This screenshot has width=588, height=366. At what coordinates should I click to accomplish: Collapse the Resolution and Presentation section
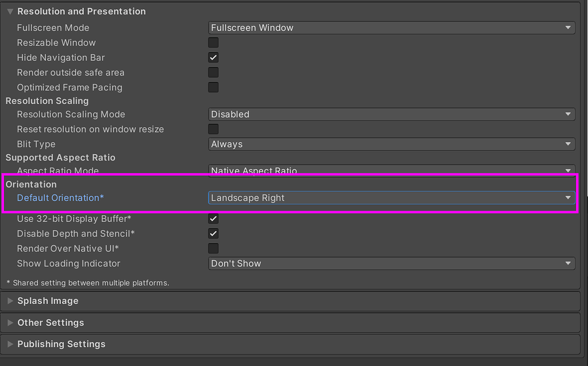pos(12,11)
